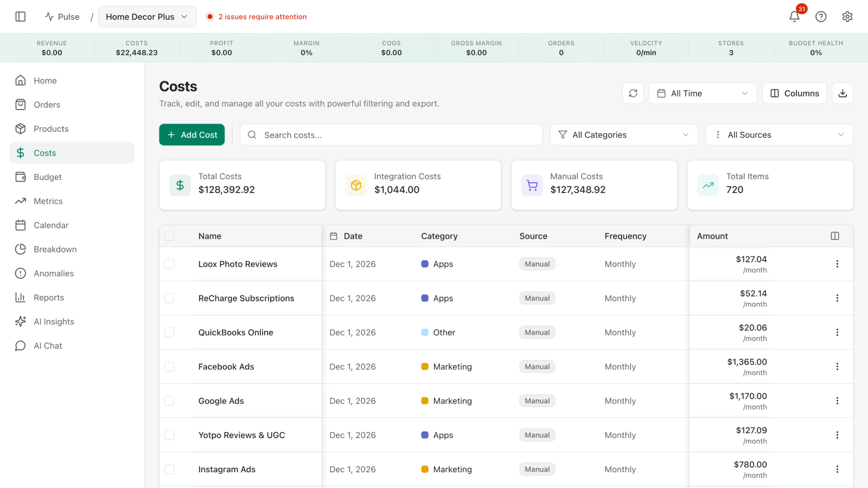Open the All Time date range dropdown
This screenshot has width=868, height=488.
coord(702,93)
